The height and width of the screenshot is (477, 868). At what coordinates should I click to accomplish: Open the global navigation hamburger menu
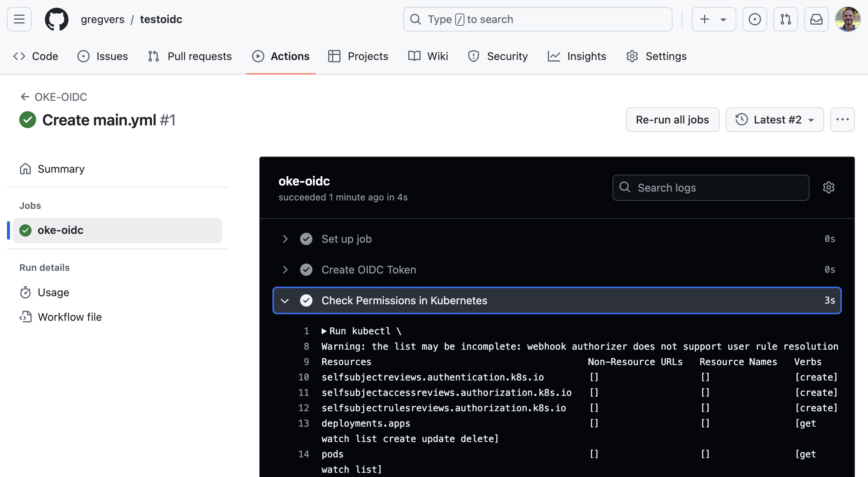(x=19, y=19)
